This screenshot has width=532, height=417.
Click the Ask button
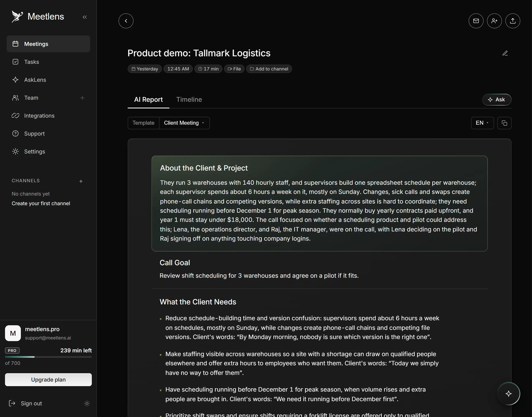coord(496,100)
